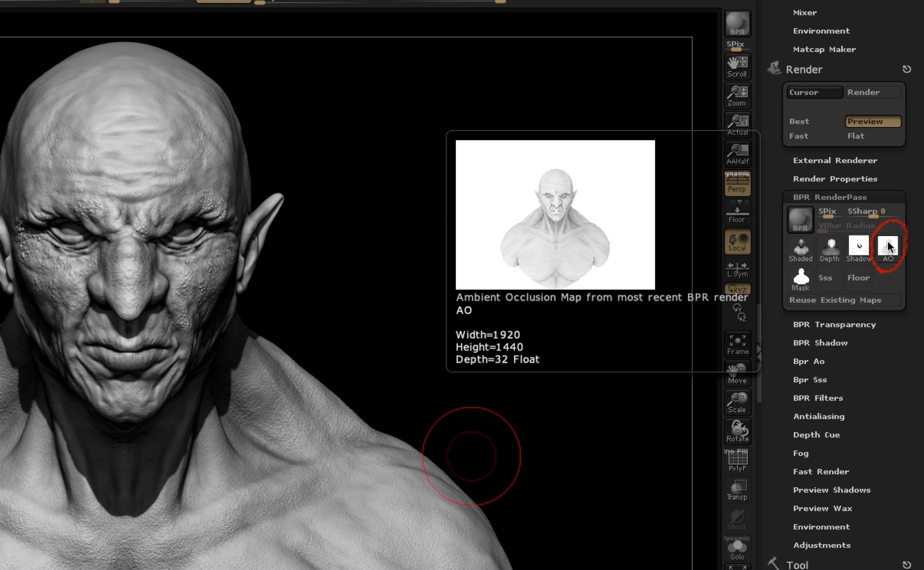Viewport: 924px width, 570px height.
Task: Click the AAHalf view icon
Action: click(737, 154)
